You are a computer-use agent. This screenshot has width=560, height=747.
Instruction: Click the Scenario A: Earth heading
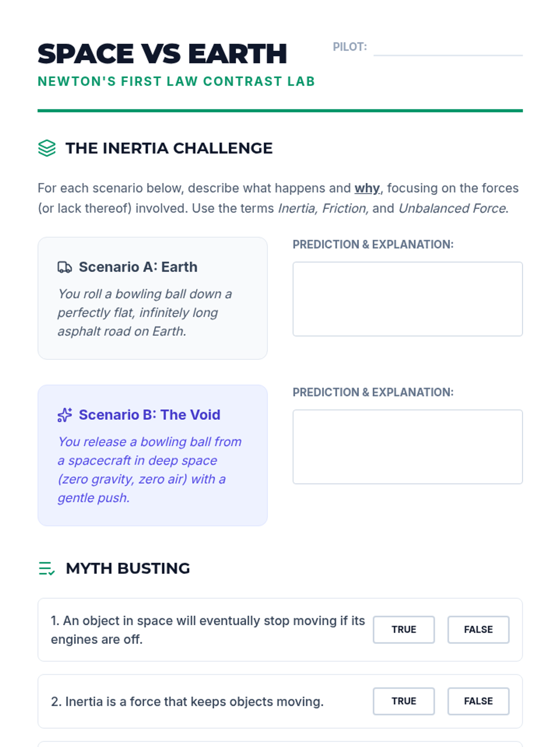click(x=138, y=267)
